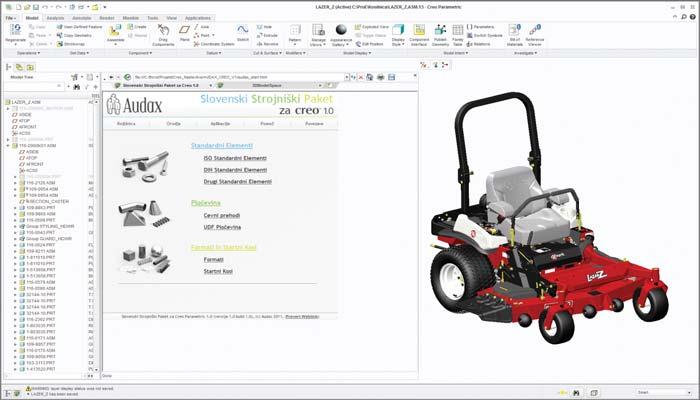The height and width of the screenshot is (400, 700).
Task: Open the Investigate group dropdown
Action: coord(524,53)
